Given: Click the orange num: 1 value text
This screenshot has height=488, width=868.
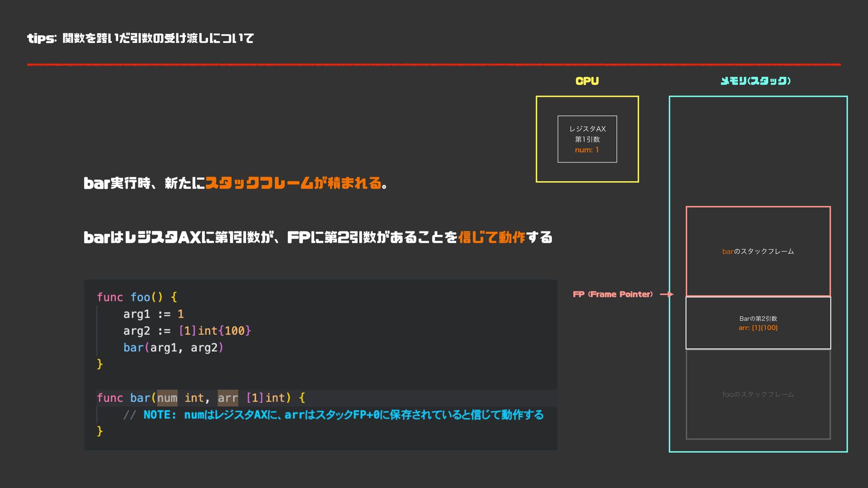Looking at the screenshot, I should pyautogui.click(x=587, y=150).
